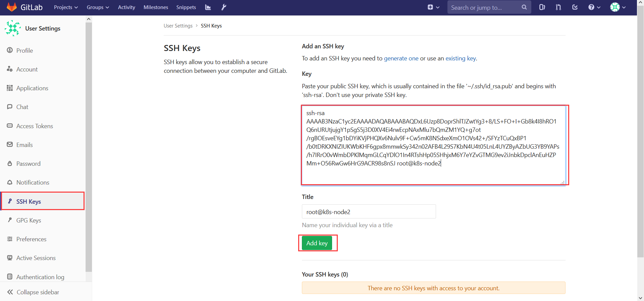
Task: Click the Authentication log icon
Action: (x=10, y=277)
